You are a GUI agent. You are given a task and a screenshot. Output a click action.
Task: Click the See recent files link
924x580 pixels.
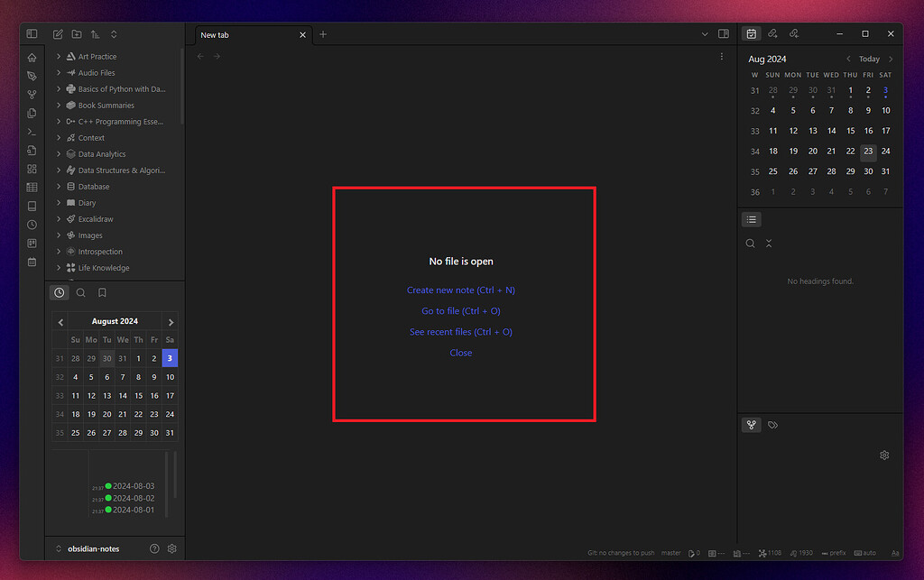(461, 331)
